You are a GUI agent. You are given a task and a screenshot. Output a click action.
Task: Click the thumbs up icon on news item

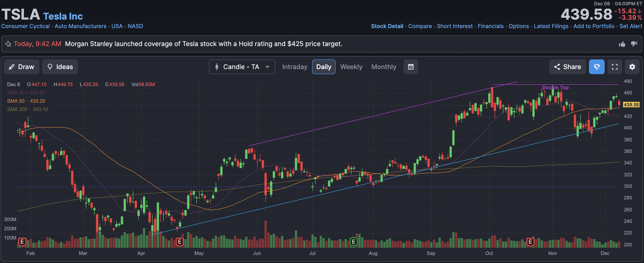[622, 44]
